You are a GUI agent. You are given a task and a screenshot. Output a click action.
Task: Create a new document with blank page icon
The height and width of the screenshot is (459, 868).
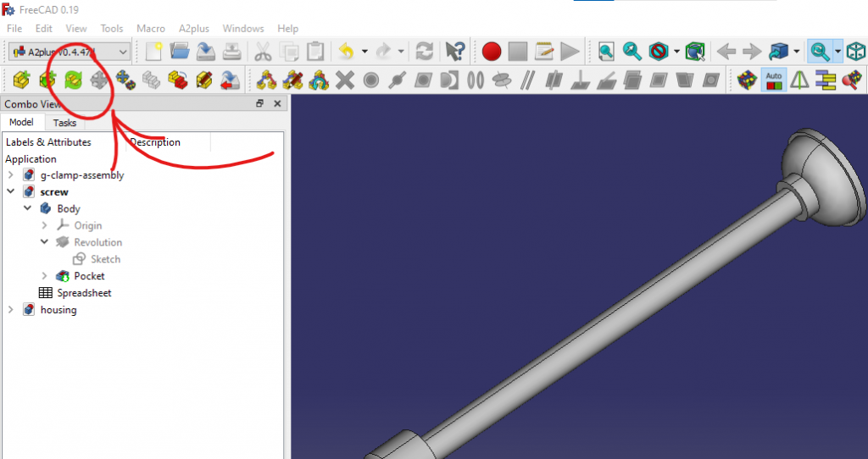[153, 52]
